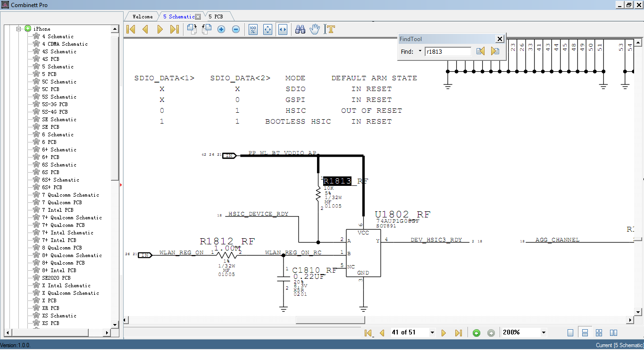Image resolution: width=644 pixels, height=350 pixels.
Task: Rotate page counterclockwise
Action: click(206, 29)
